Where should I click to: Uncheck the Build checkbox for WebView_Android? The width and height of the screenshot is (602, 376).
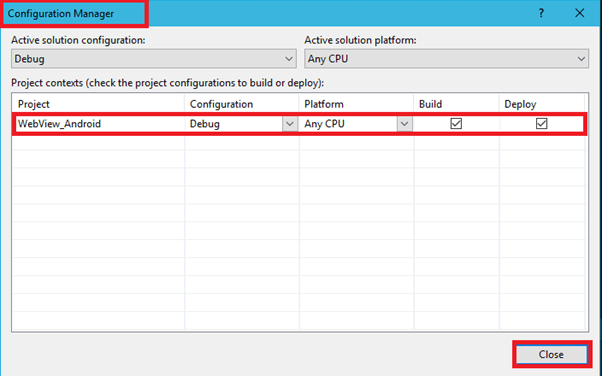point(456,124)
